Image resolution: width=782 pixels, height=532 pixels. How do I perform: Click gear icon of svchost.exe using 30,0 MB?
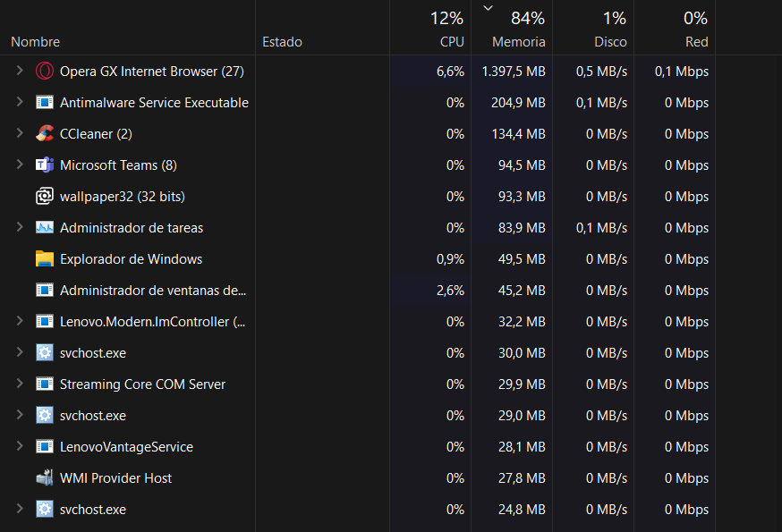45,352
